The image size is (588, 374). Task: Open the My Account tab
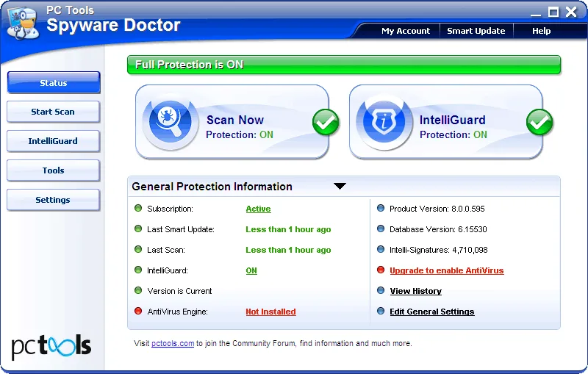pos(406,31)
